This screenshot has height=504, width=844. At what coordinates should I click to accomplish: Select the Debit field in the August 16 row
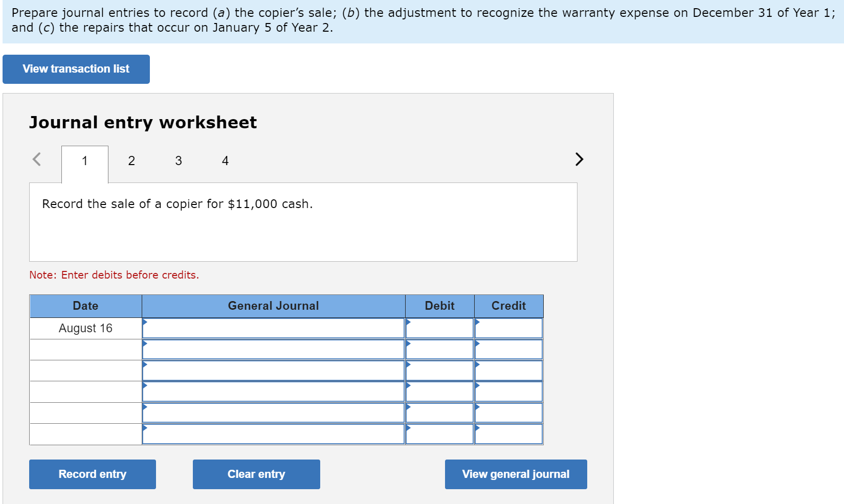pyautogui.click(x=440, y=328)
